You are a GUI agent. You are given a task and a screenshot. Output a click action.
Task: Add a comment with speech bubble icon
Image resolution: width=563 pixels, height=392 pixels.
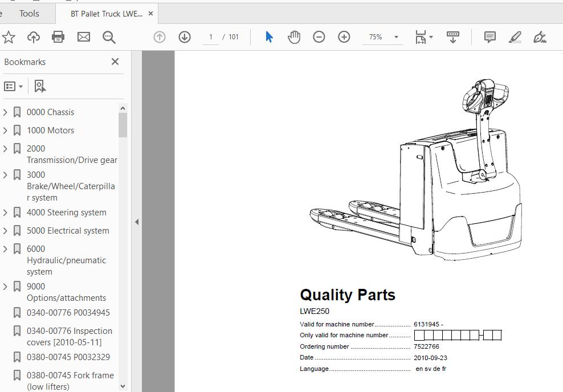489,37
